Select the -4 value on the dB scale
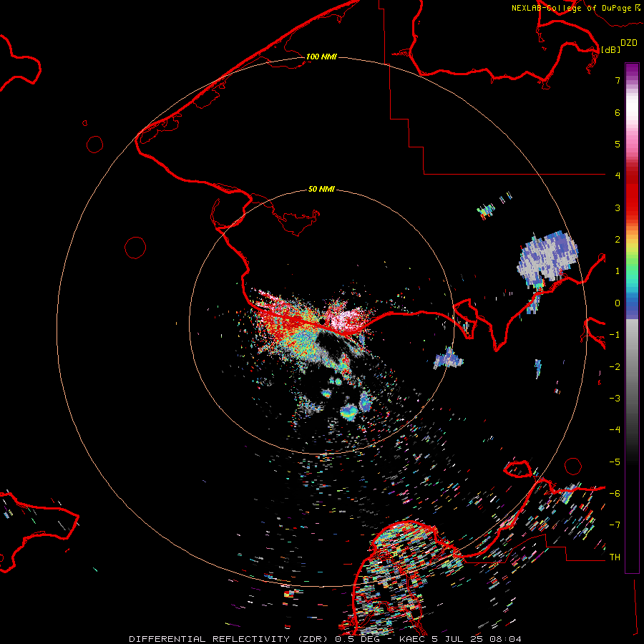The height and width of the screenshot is (644, 644). (x=615, y=430)
